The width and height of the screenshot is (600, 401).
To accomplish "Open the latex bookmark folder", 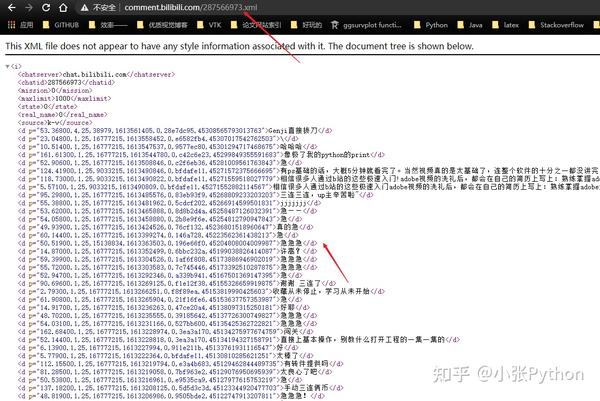I will 505,25.
